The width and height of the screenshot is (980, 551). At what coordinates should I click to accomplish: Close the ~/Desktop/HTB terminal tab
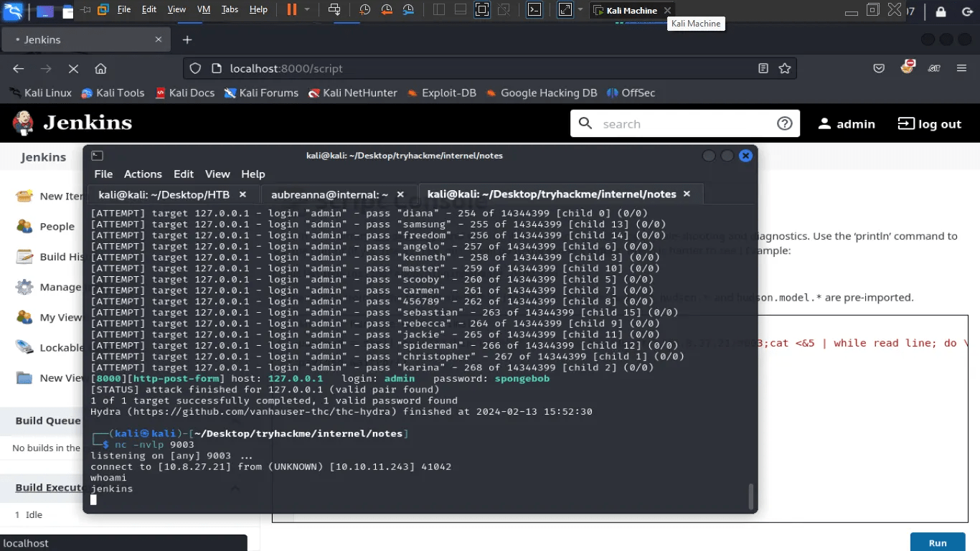point(242,194)
